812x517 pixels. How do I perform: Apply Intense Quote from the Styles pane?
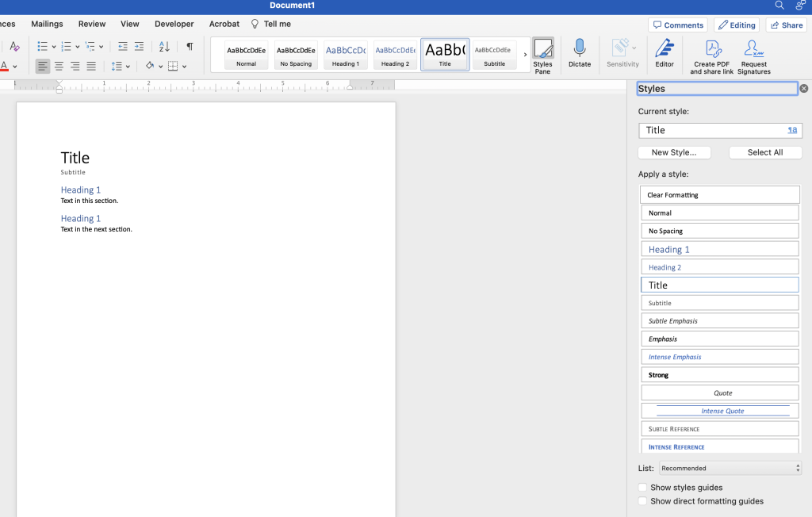[720, 411]
